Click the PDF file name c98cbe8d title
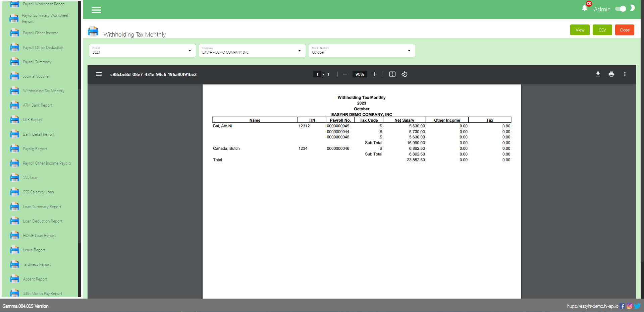 coord(153,74)
